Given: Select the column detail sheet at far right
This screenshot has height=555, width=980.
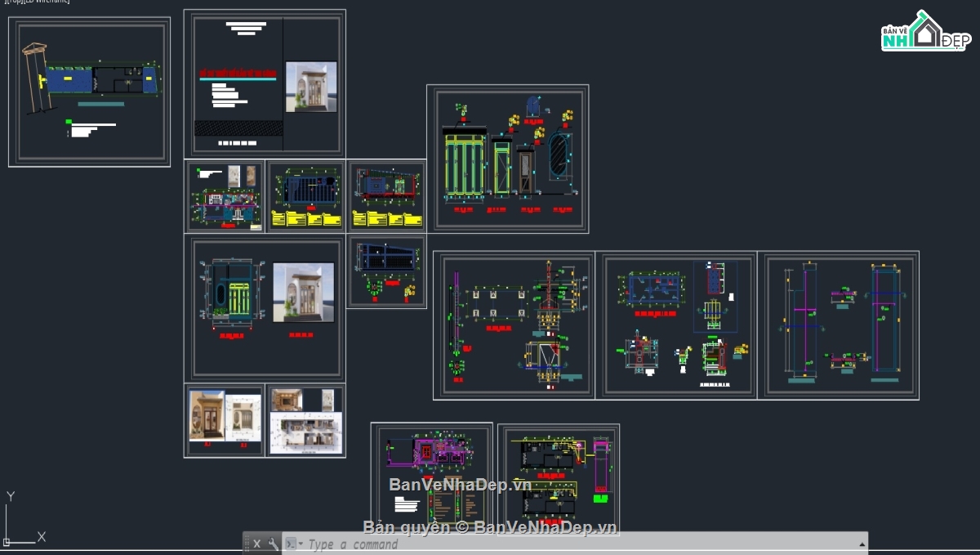Looking at the screenshot, I should coord(839,324).
